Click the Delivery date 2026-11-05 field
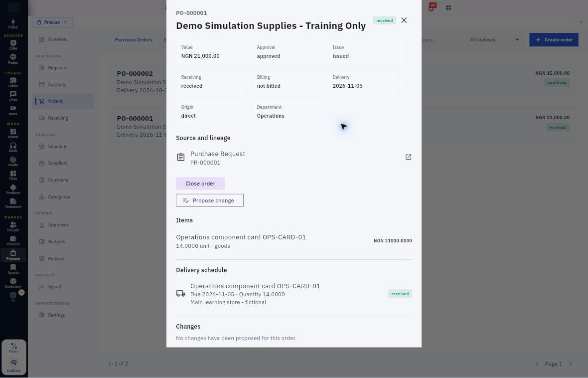The width and height of the screenshot is (588, 378). coord(363,82)
